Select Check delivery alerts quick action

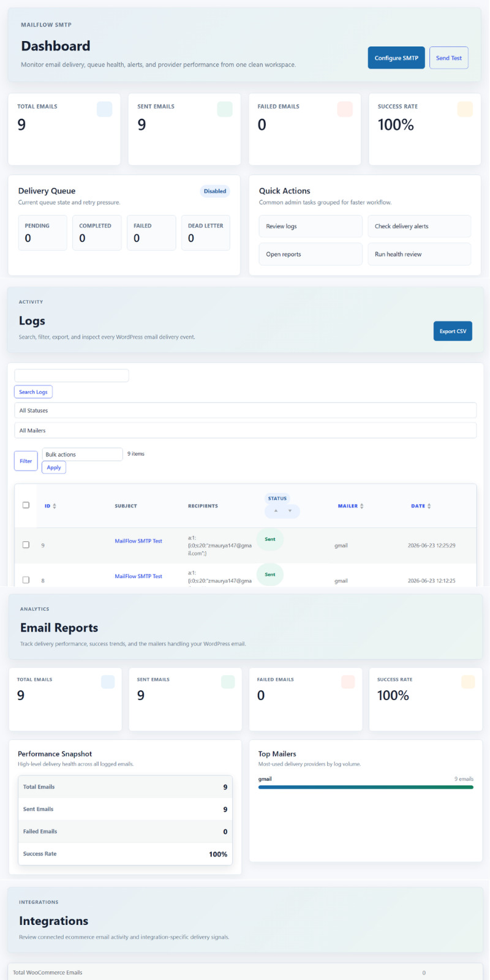pyautogui.click(x=419, y=226)
